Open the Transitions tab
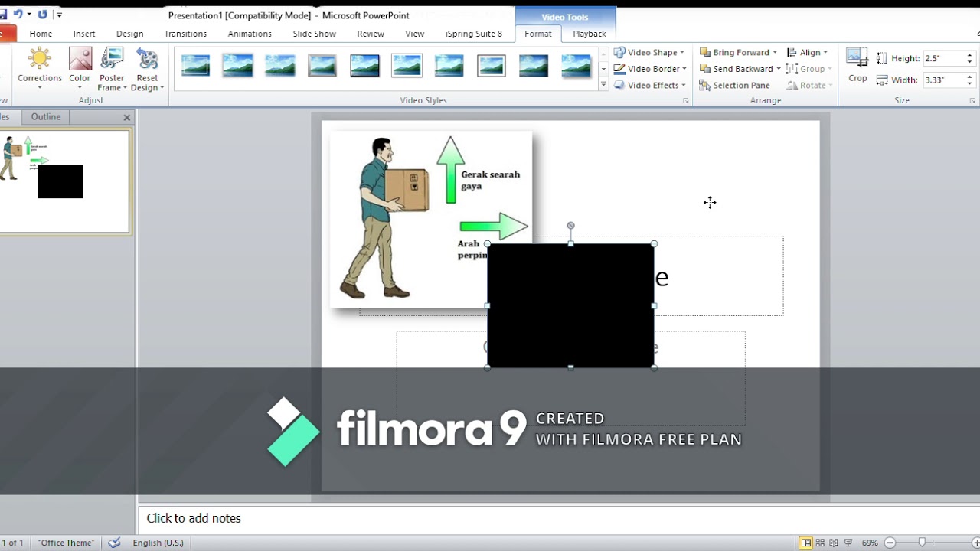This screenshot has height=551, width=980. (x=185, y=34)
